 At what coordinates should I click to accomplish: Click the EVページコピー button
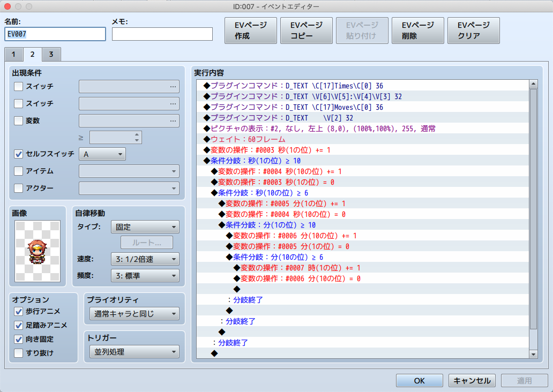307,31
